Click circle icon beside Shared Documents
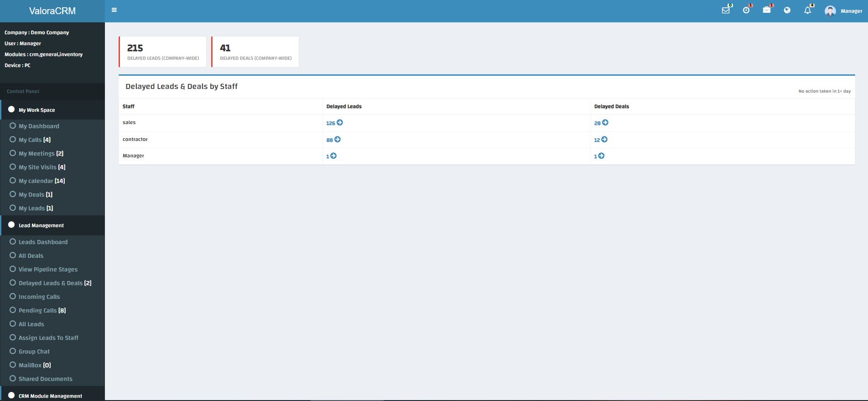 (13, 378)
